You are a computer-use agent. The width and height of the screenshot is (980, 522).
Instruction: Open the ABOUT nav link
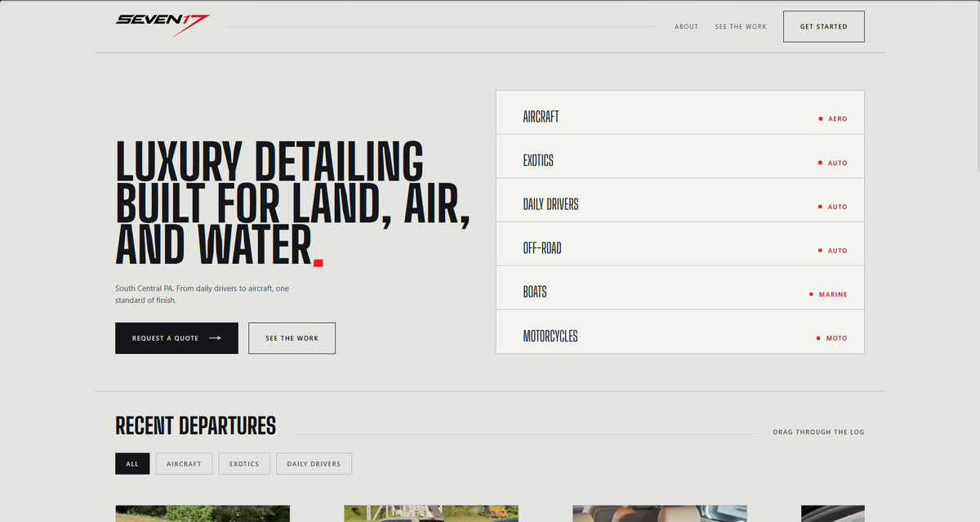(686, 27)
